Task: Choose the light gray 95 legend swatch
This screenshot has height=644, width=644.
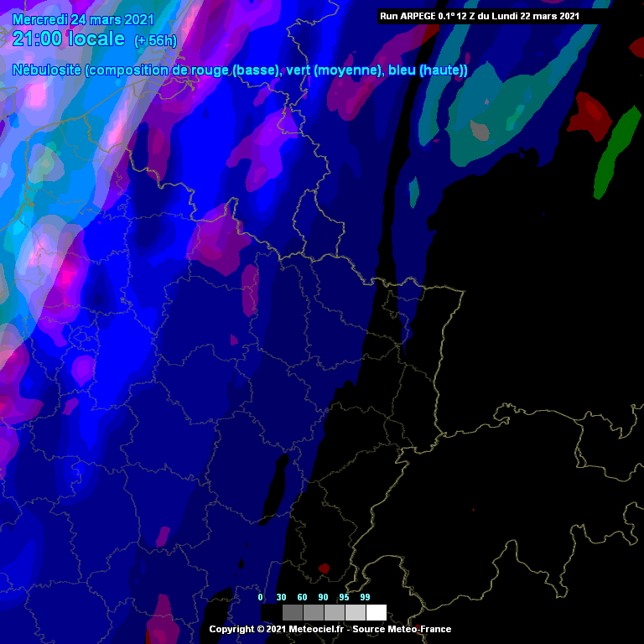Action: 356,612
